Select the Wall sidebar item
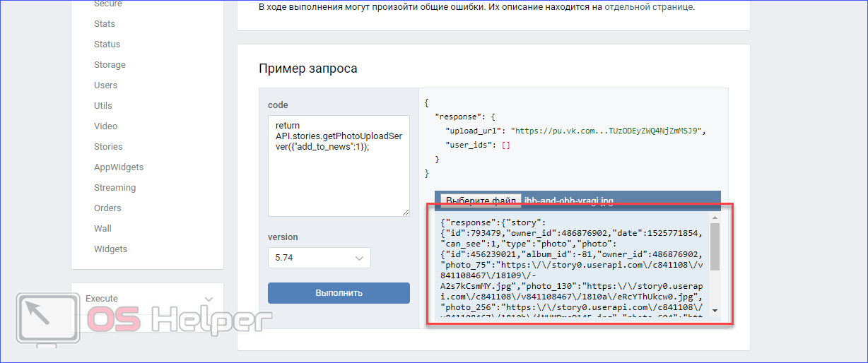Image resolution: width=868 pixels, height=363 pixels. (x=102, y=229)
